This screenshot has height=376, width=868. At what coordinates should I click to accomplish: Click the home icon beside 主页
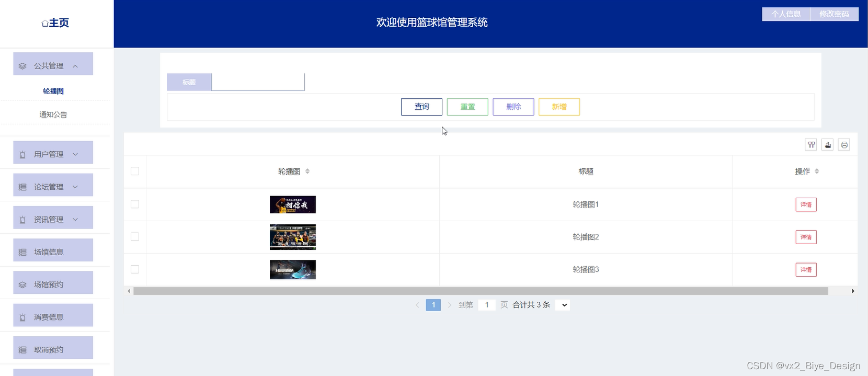coord(45,24)
